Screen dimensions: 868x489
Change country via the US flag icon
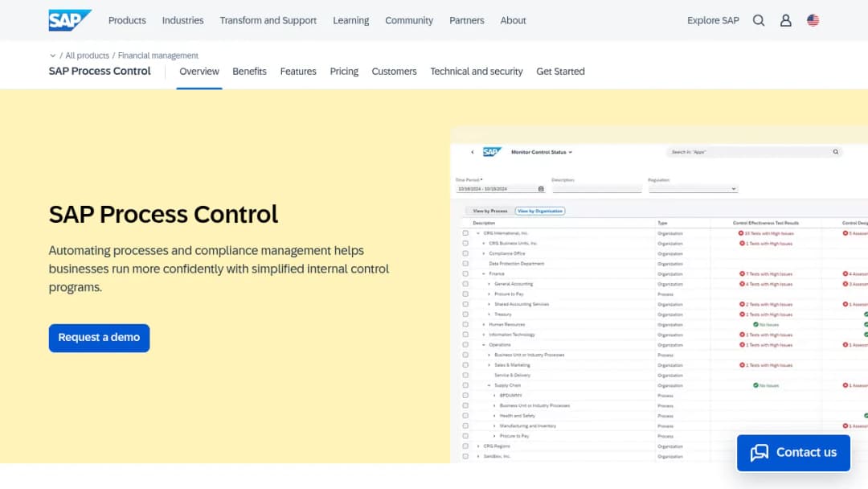[x=813, y=20]
